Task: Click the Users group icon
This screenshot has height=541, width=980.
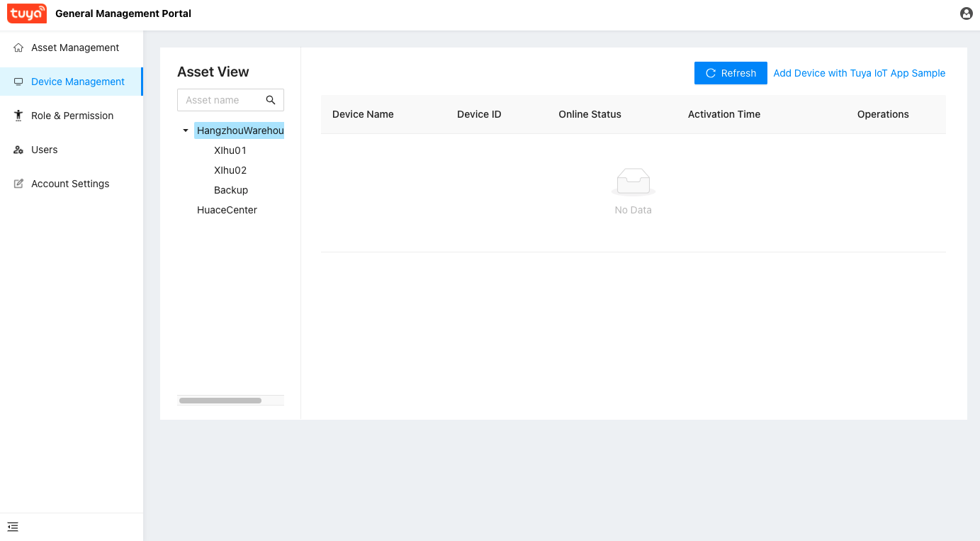Action: (x=18, y=150)
